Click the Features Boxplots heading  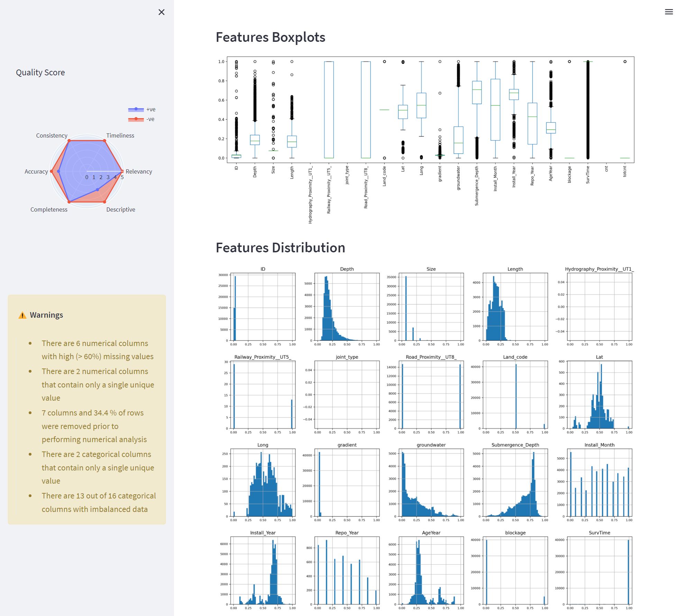(270, 37)
